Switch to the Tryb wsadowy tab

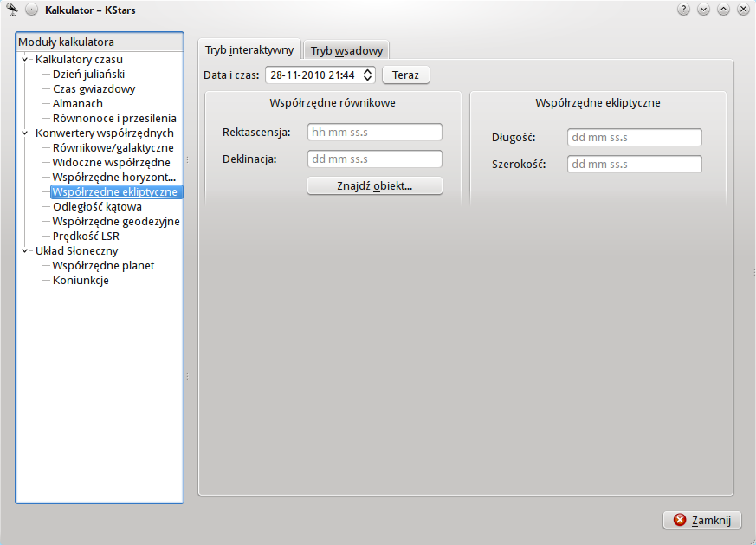346,50
